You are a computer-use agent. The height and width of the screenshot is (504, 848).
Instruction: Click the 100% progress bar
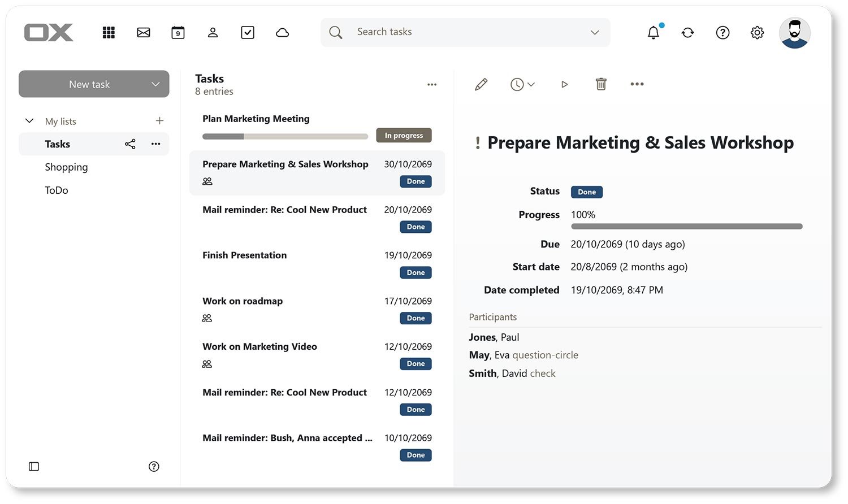click(686, 225)
